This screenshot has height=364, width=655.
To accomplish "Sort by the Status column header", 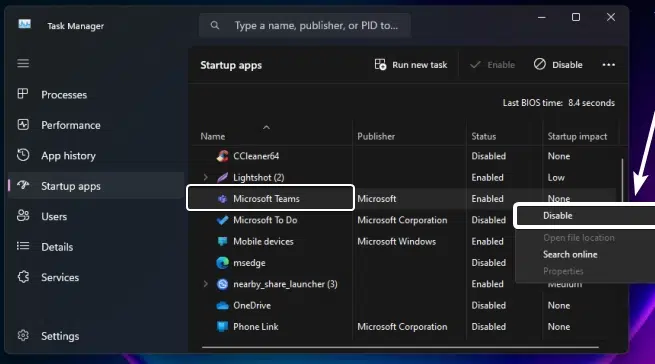I will (x=484, y=137).
